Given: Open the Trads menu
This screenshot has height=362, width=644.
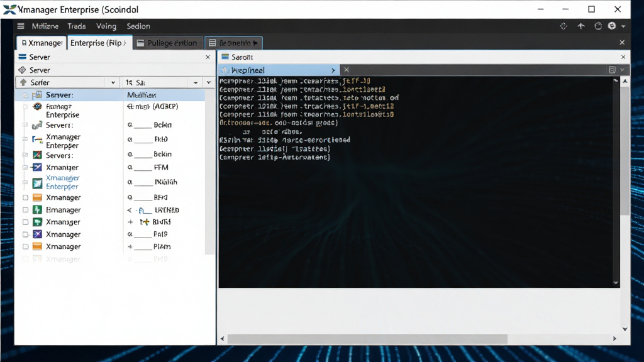Looking at the screenshot, I should 77,26.
